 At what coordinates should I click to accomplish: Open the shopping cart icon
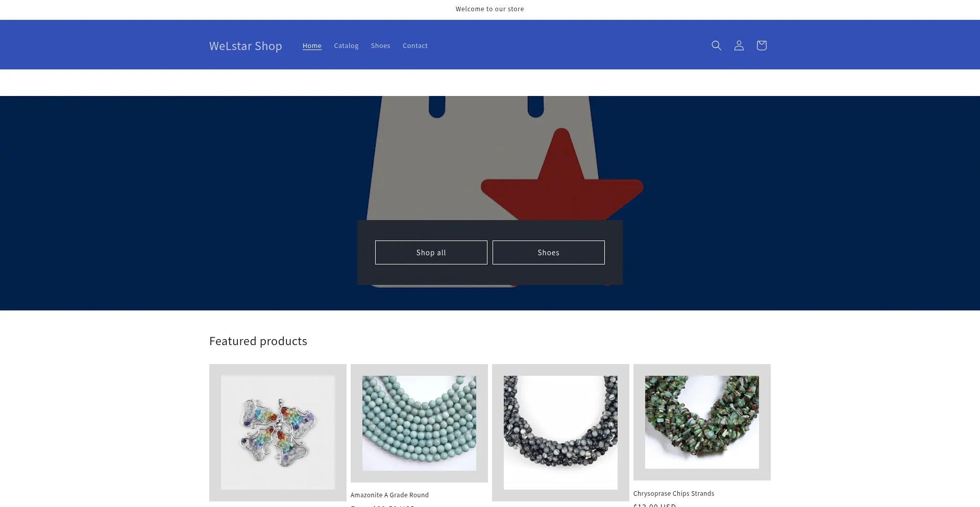[x=761, y=45]
